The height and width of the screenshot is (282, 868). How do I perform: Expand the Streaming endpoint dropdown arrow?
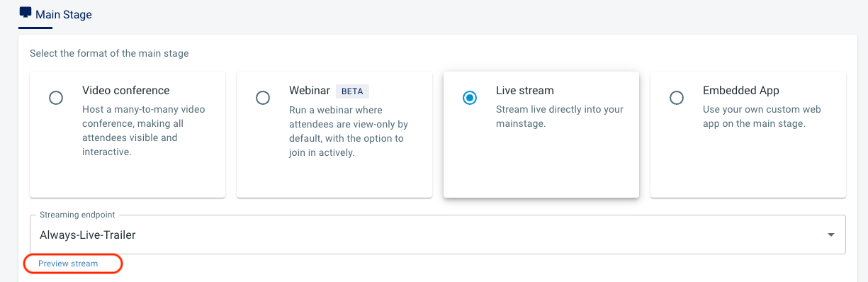click(x=831, y=235)
